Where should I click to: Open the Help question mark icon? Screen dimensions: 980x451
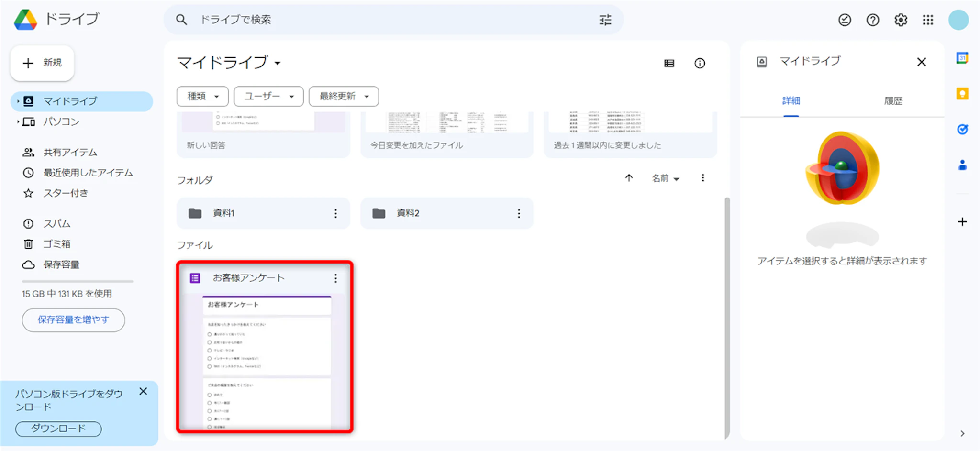872,20
